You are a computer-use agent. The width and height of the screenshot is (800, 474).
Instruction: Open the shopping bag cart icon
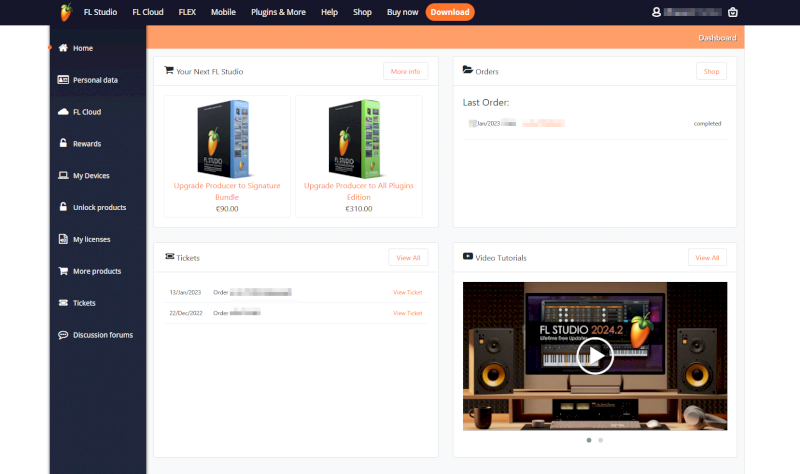(733, 12)
